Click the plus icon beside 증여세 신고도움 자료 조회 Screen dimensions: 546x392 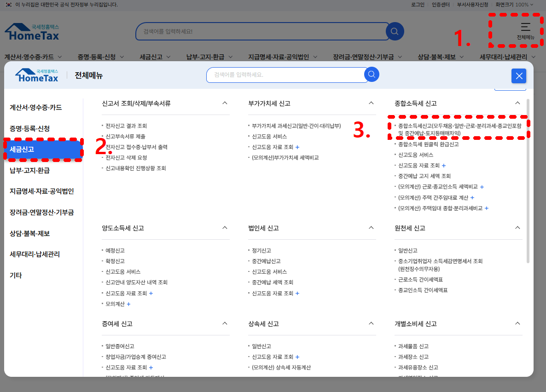click(x=151, y=368)
